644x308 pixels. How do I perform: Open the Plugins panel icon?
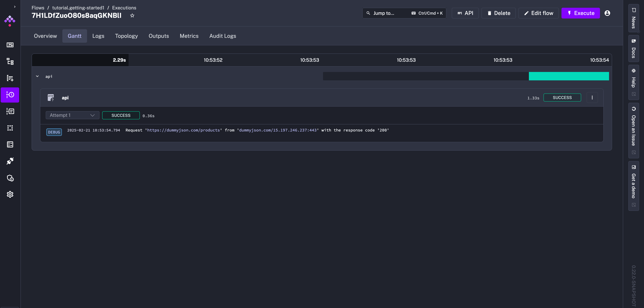coord(10,161)
